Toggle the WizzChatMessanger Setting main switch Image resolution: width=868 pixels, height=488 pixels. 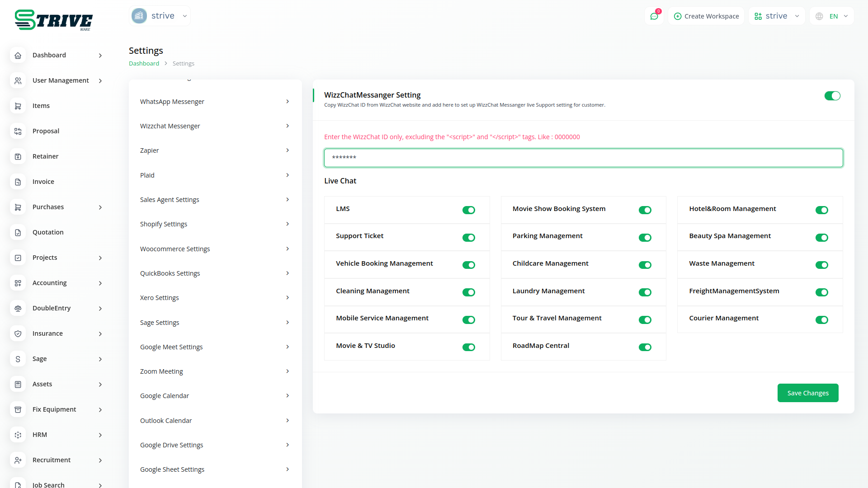point(832,96)
